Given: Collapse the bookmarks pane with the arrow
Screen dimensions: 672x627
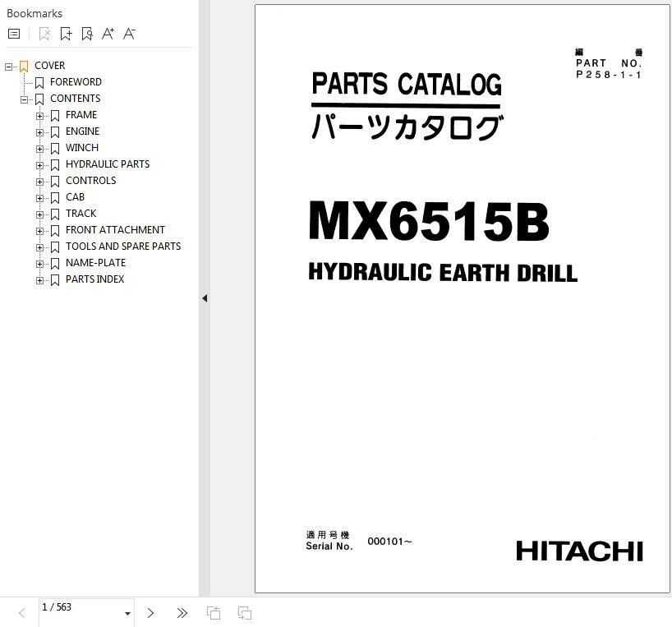Looking at the screenshot, I should [205, 298].
